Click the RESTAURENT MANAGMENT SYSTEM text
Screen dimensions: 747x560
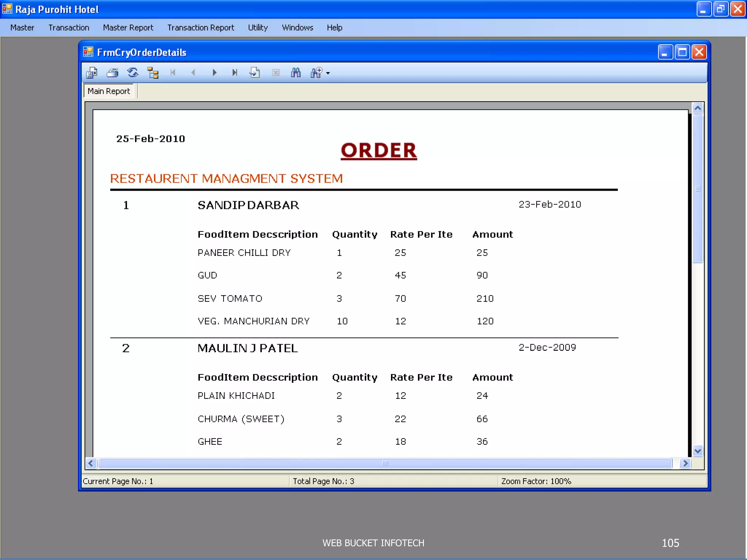tap(227, 179)
